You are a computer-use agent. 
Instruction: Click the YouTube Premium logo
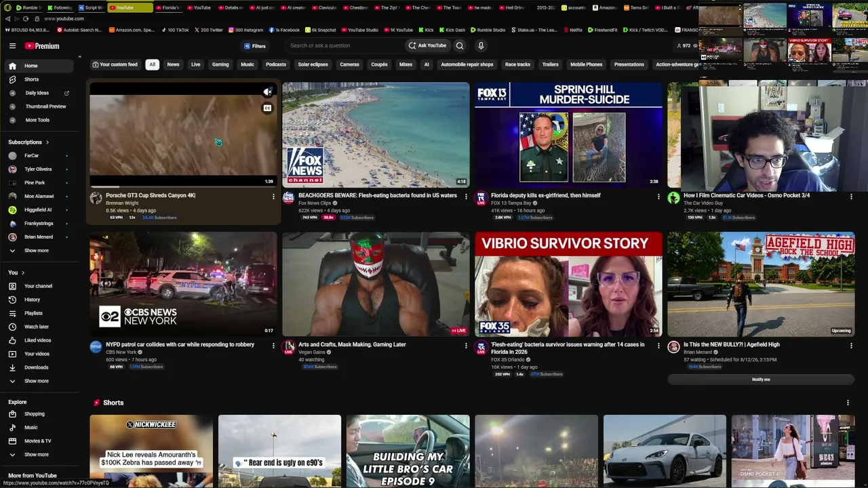(42, 46)
